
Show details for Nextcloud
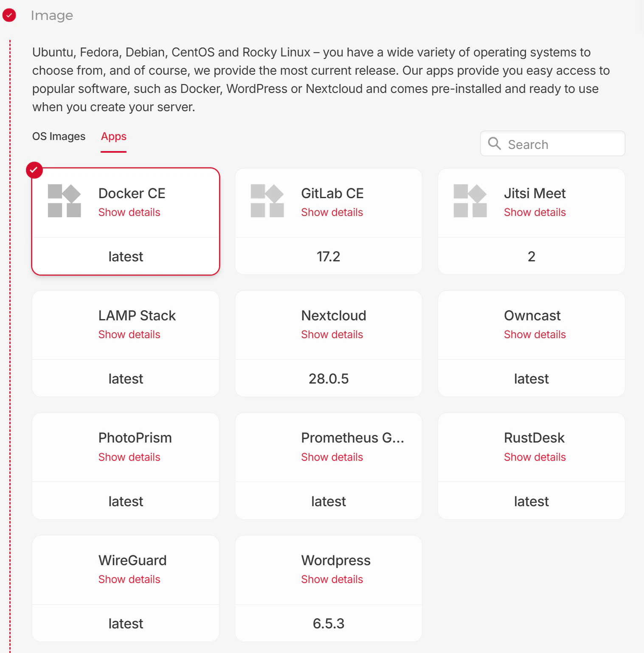click(332, 334)
